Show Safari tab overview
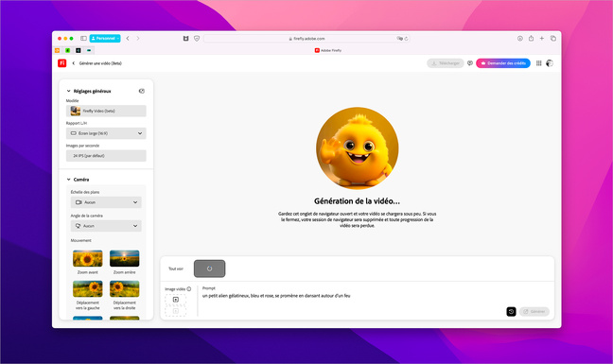This screenshot has width=613, height=364. [x=552, y=38]
